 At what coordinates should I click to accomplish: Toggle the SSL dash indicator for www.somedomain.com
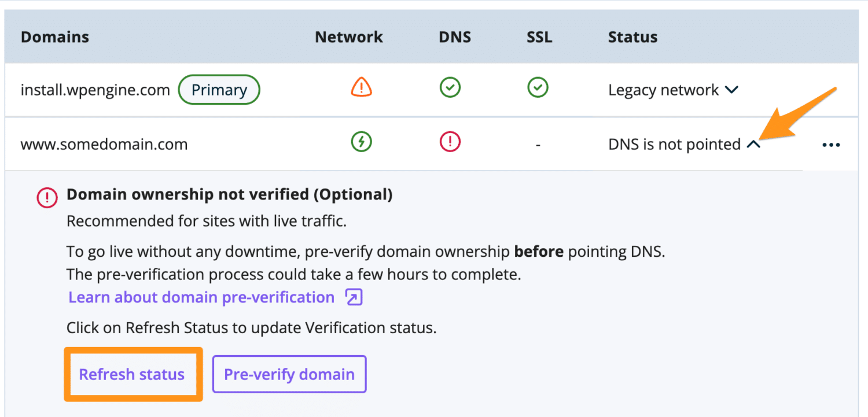[x=538, y=144]
